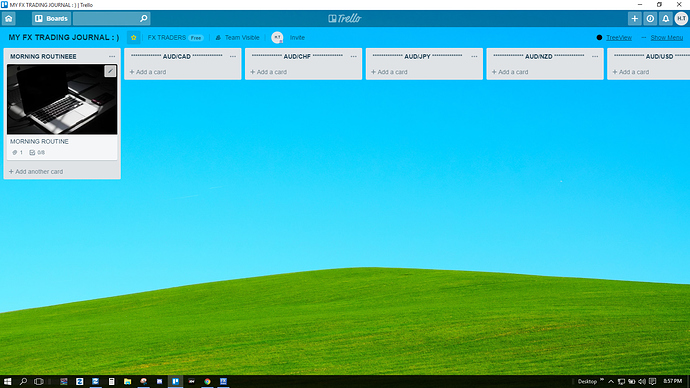Open the volume control in system tray

coord(642,381)
